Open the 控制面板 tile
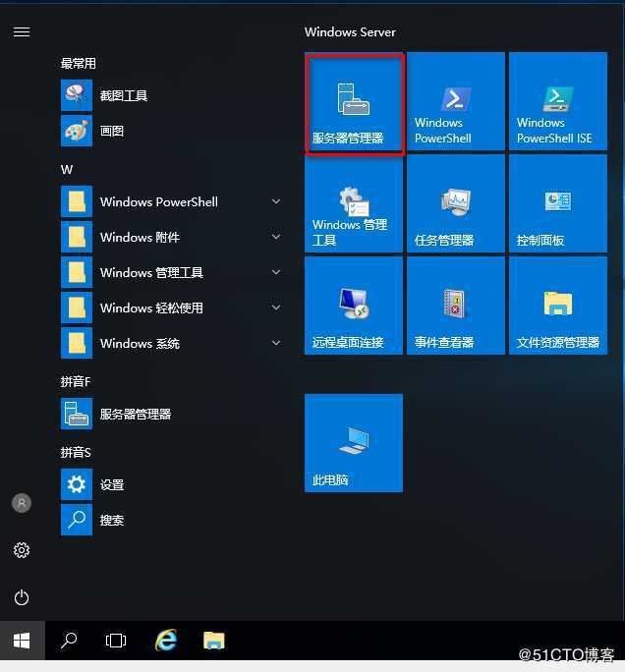The image size is (625, 672). [558, 203]
